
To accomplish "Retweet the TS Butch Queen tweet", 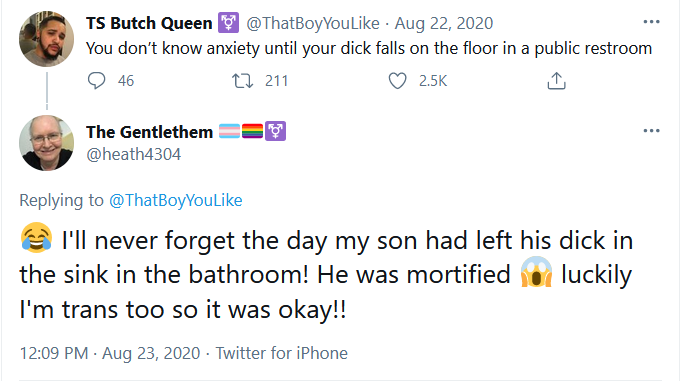I will (x=242, y=81).
